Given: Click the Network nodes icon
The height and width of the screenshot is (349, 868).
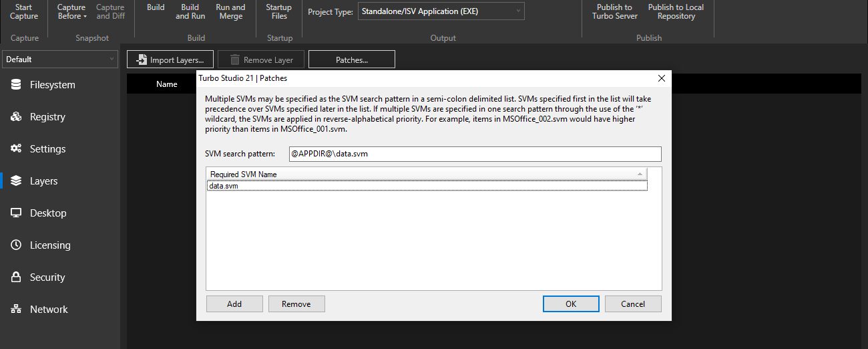Looking at the screenshot, I should click(x=17, y=310).
